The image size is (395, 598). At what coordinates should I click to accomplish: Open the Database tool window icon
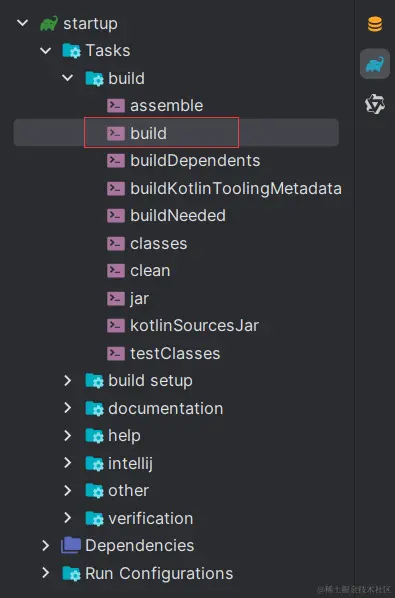375,24
